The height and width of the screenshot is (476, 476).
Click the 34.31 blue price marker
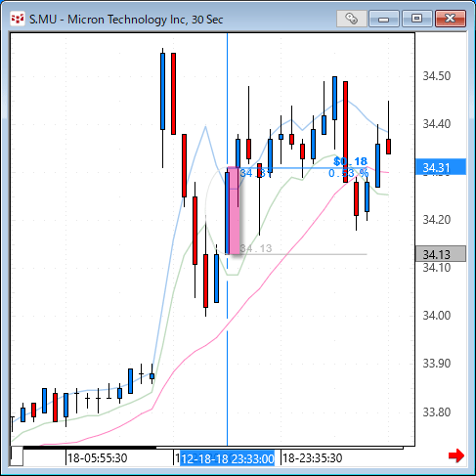[x=441, y=167]
